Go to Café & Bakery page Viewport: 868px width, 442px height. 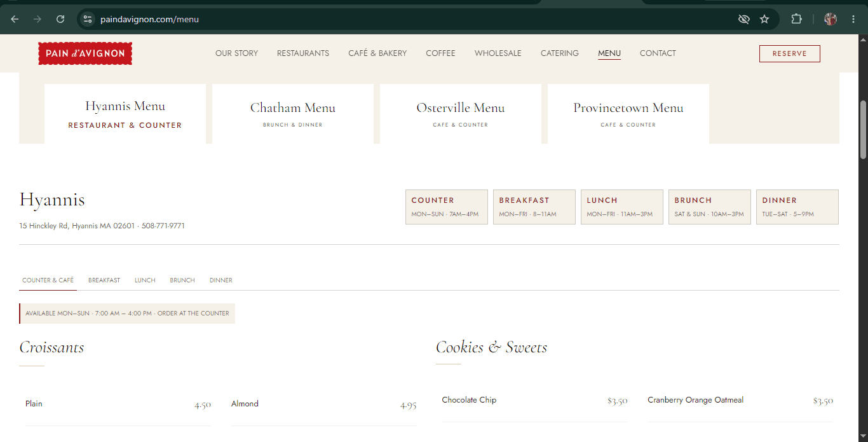pos(377,53)
